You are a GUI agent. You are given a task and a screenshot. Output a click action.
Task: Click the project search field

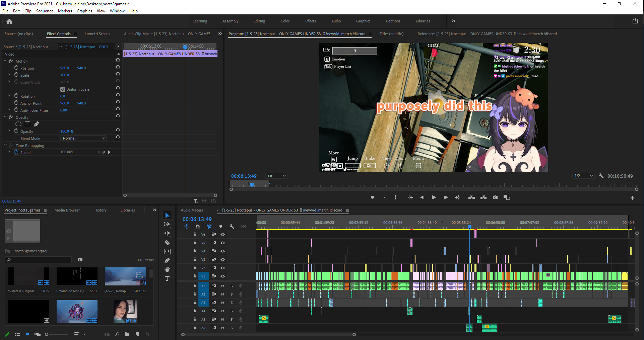coord(39,260)
